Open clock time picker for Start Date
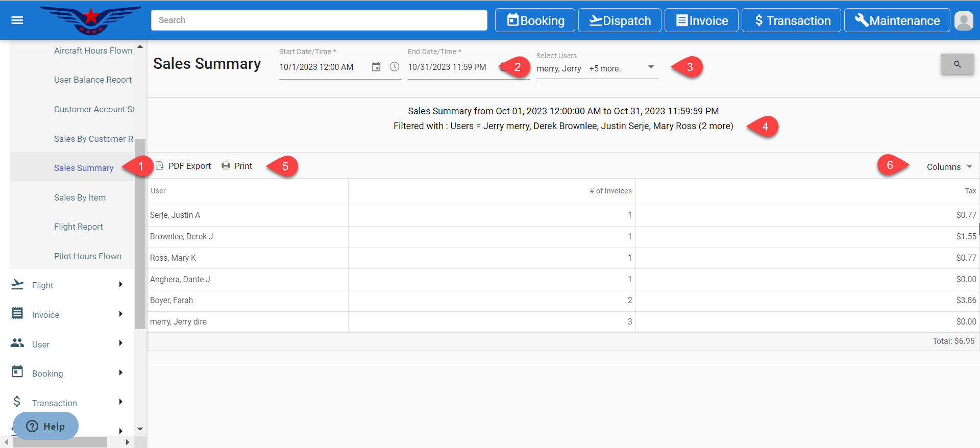 395,67
